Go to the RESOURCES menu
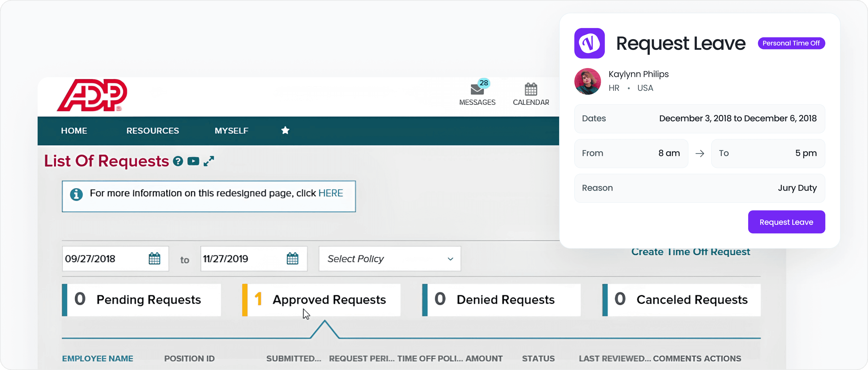This screenshot has height=370, width=868. click(x=152, y=131)
